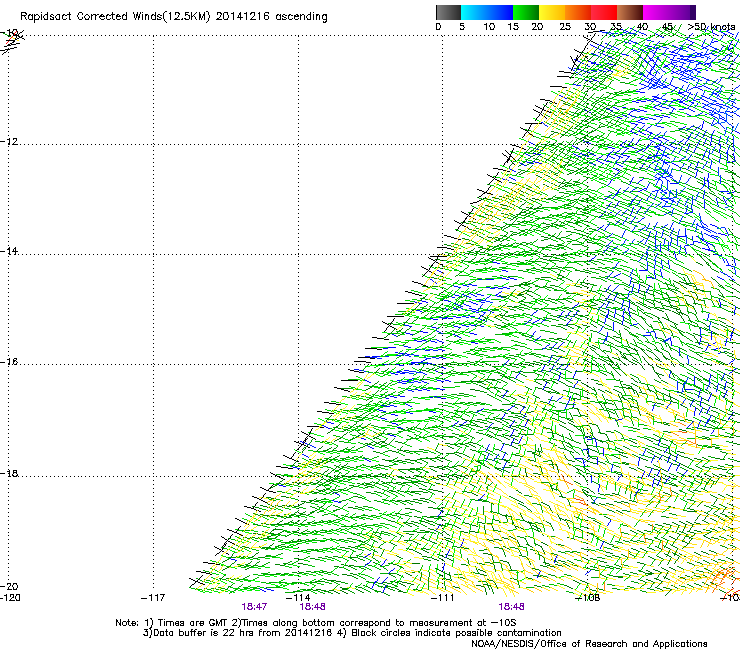Click the date '20141216' in the title

243,17
